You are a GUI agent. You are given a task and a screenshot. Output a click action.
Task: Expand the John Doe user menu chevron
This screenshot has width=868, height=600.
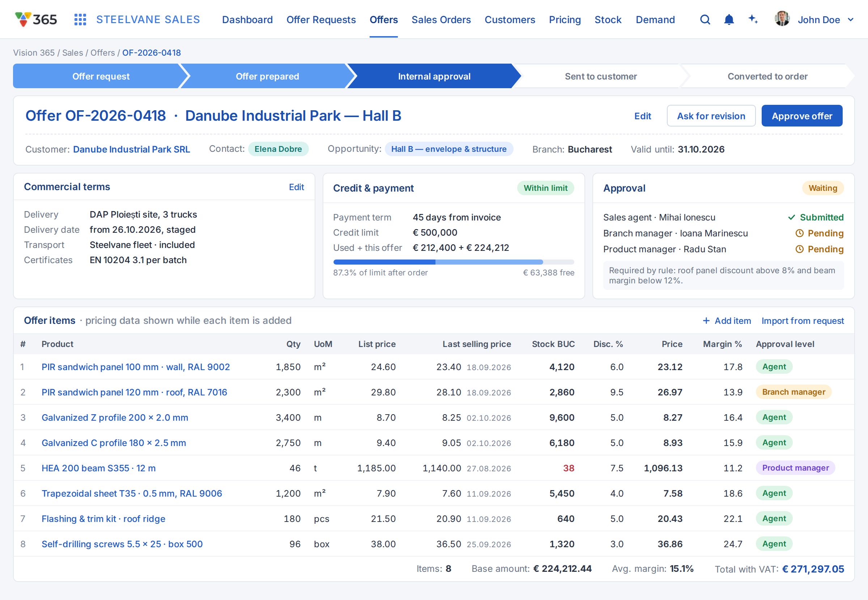click(x=851, y=20)
